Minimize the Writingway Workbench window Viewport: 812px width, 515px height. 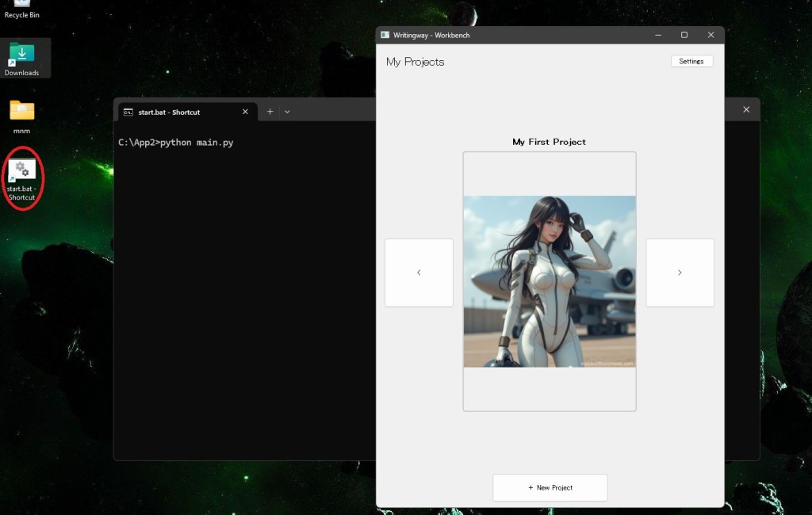point(658,35)
